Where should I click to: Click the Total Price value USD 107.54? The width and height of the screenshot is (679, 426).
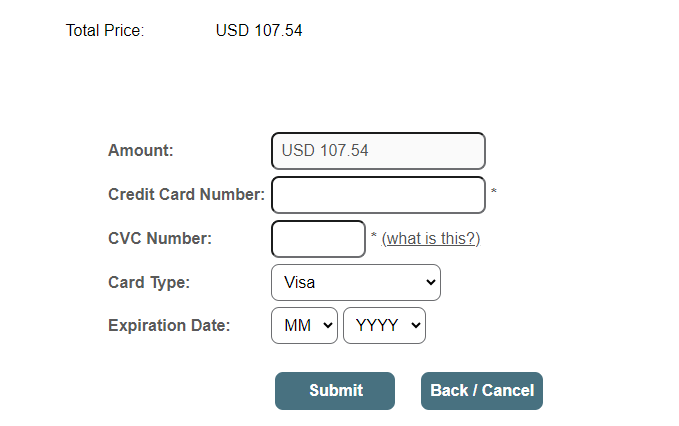[259, 31]
